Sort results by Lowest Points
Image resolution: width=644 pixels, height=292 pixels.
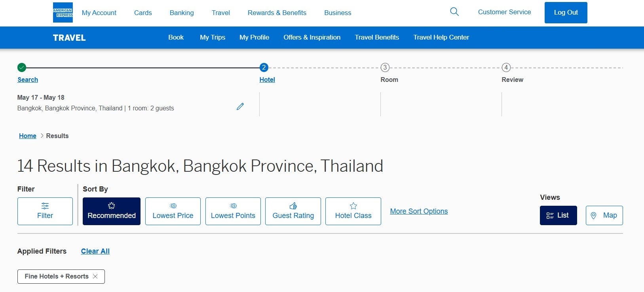233,211
